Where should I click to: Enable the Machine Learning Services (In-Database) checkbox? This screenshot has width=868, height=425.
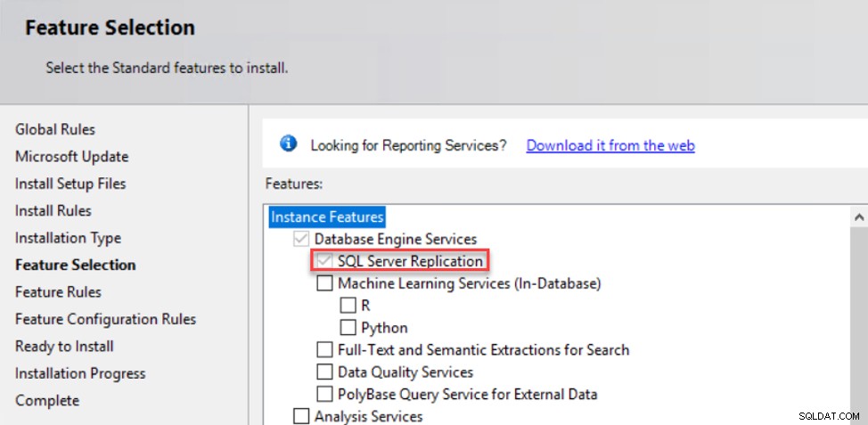[x=324, y=284]
